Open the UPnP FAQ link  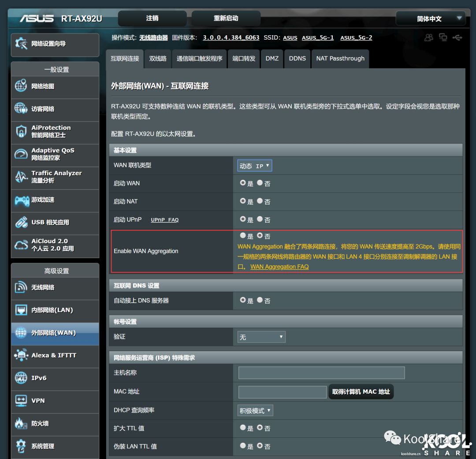[164, 220]
